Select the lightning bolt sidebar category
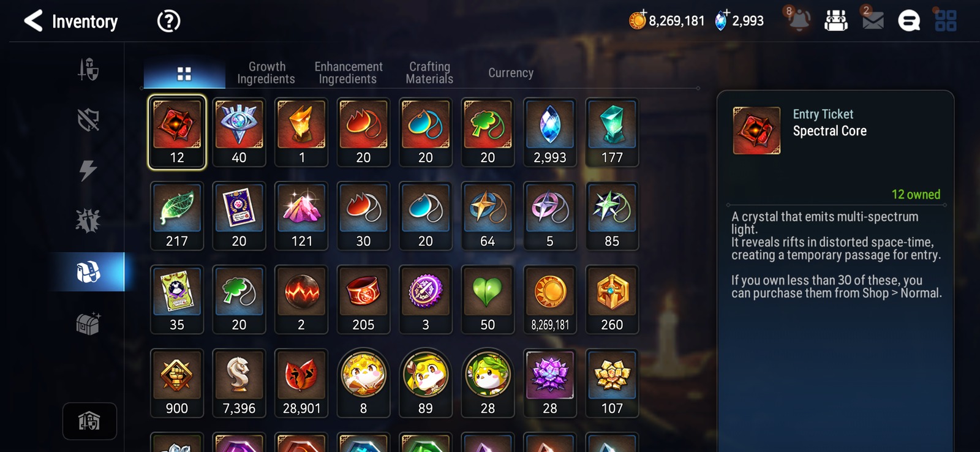This screenshot has width=980, height=452. (88, 170)
